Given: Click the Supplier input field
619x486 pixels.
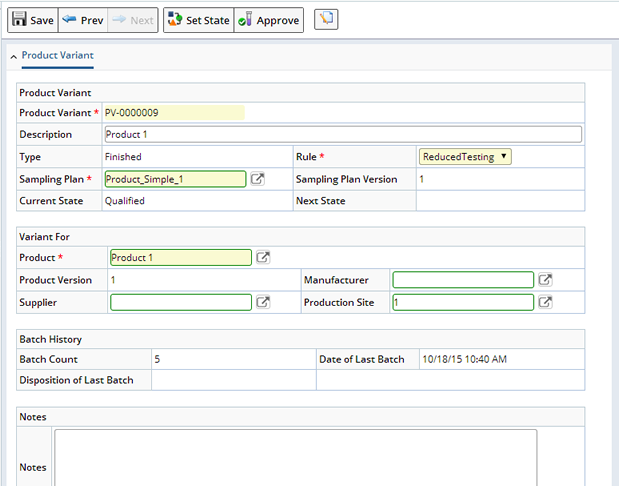Looking at the screenshot, I should point(181,302).
